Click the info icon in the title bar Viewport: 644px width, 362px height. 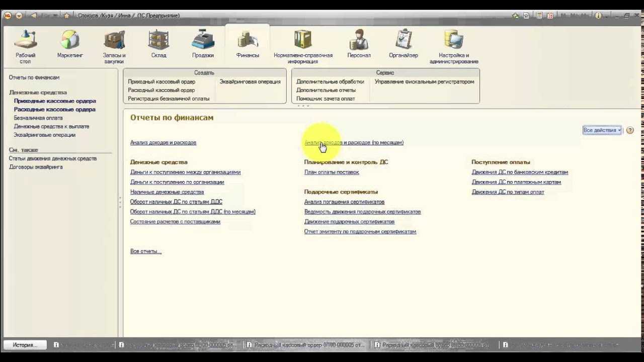click(599, 16)
